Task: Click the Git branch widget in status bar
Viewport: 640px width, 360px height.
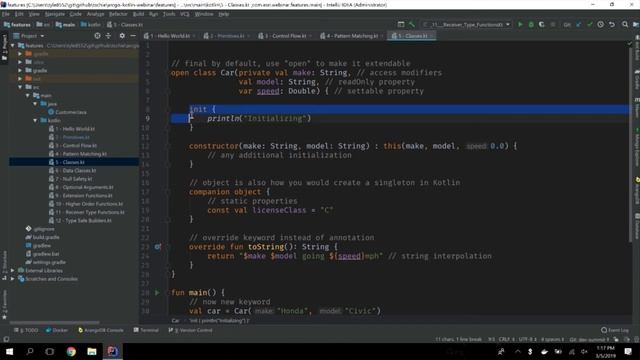Action: pyautogui.click(x=589, y=340)
